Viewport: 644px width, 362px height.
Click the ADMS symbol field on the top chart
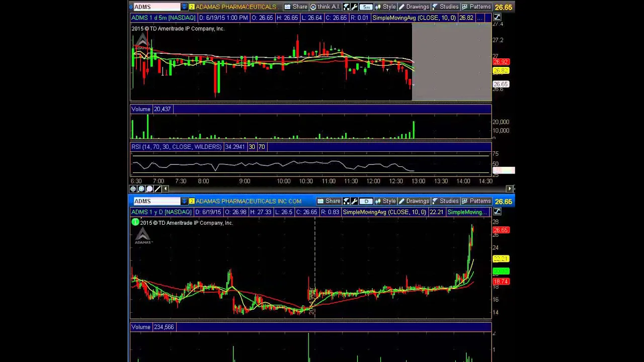156,7
